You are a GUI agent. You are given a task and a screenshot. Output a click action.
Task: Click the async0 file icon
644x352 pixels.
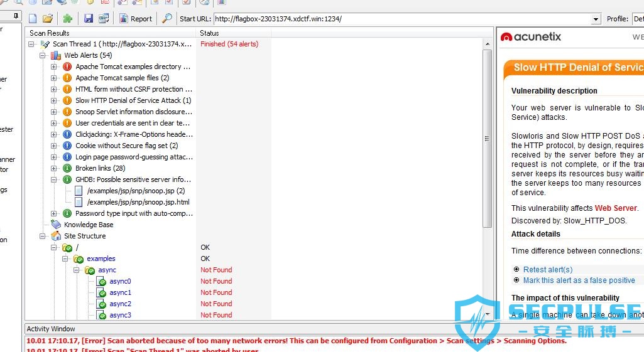click(101, 281)
